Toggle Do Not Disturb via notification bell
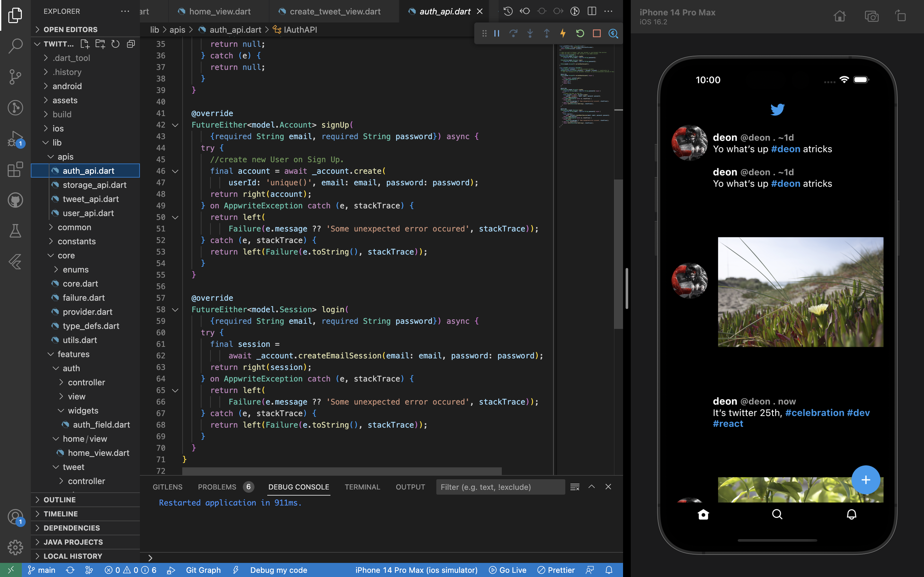Screen dimensions: 924x577 [609, 570]
